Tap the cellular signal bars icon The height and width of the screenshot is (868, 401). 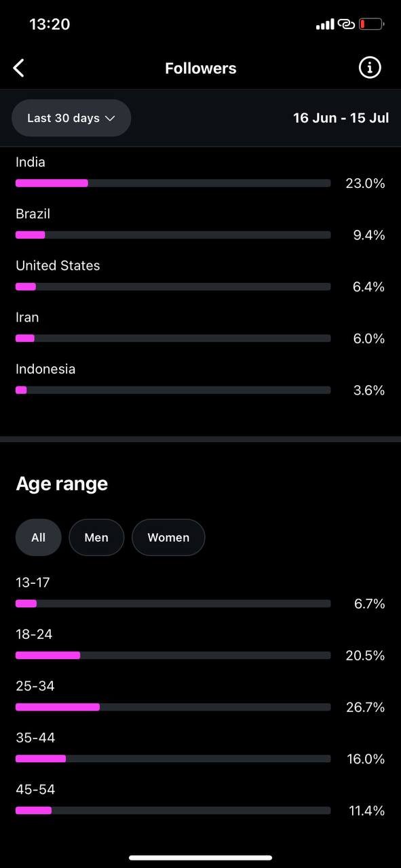[x=325, y=24]
